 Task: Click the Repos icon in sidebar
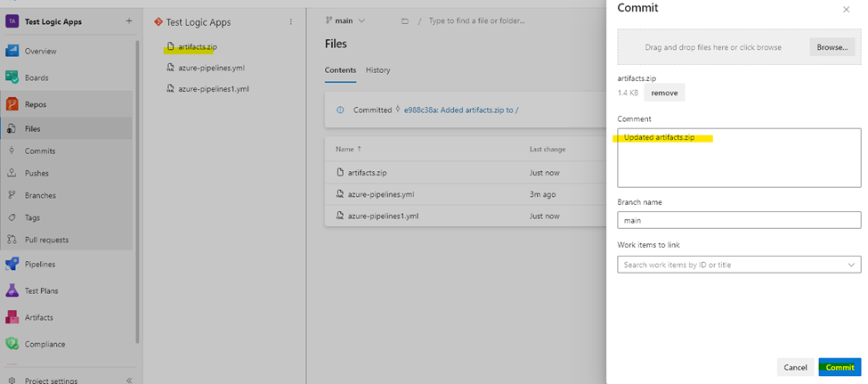point(12,104)
